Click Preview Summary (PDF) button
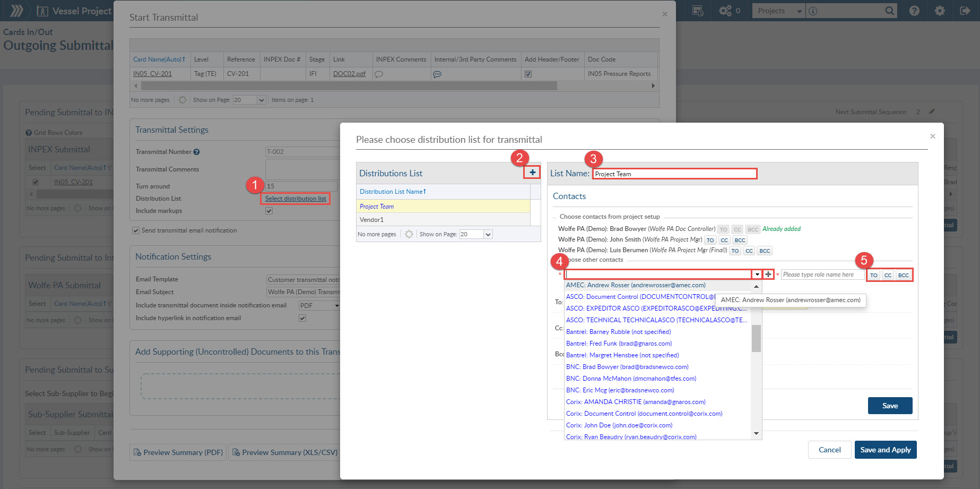The height and width of the screenshot is (489, 980). pyautogui.click(x=178, y=452)
